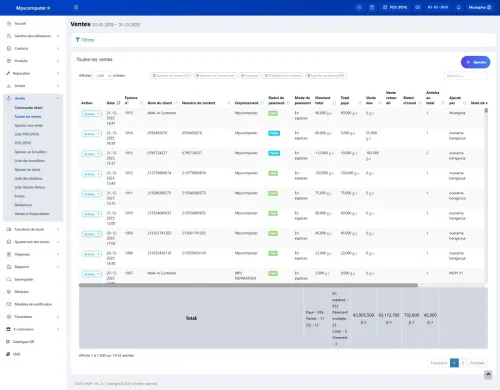Open the notifications bell icon
Viewport: 500px width, 390px height.
[459, 7]
